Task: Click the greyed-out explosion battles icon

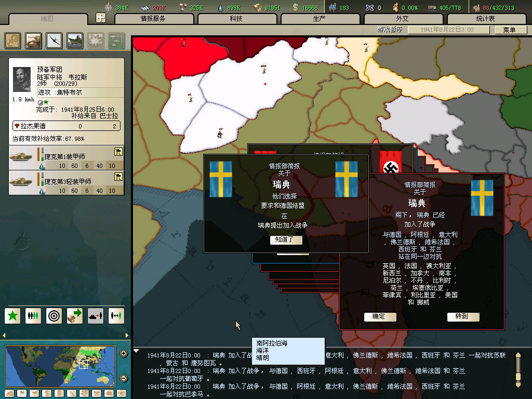Action: point(96,41)
